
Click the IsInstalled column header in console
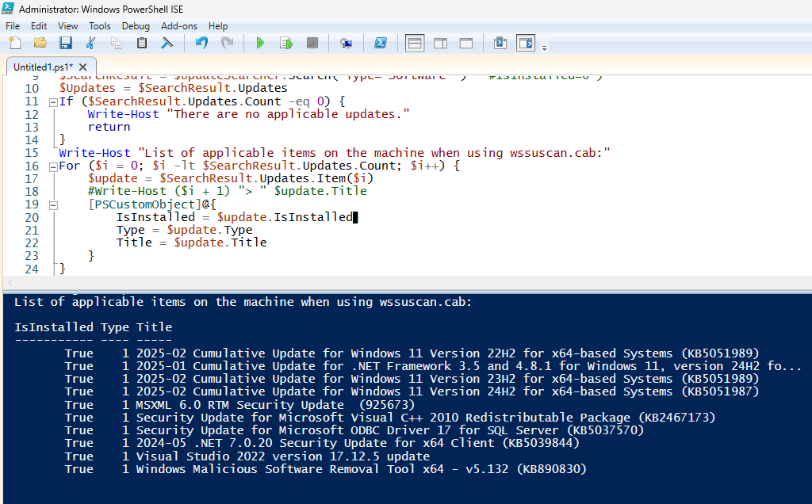click(x=54, y=327)
